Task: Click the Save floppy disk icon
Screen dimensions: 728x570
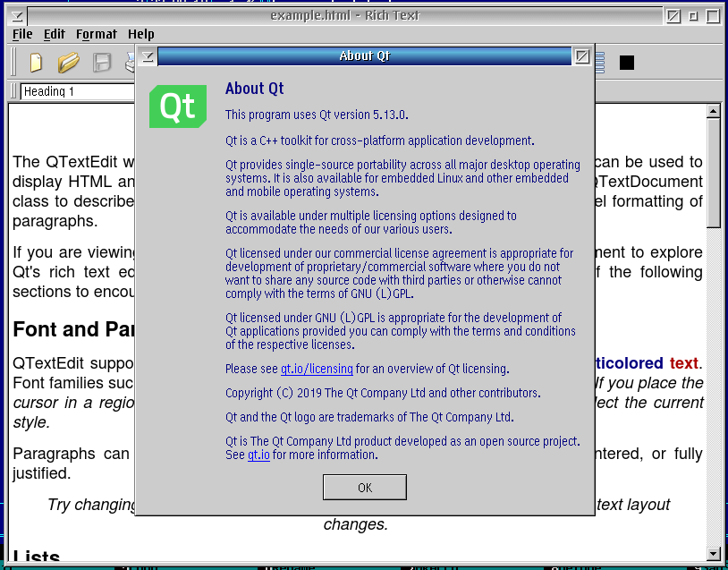Action: click(x=102, y=63)
